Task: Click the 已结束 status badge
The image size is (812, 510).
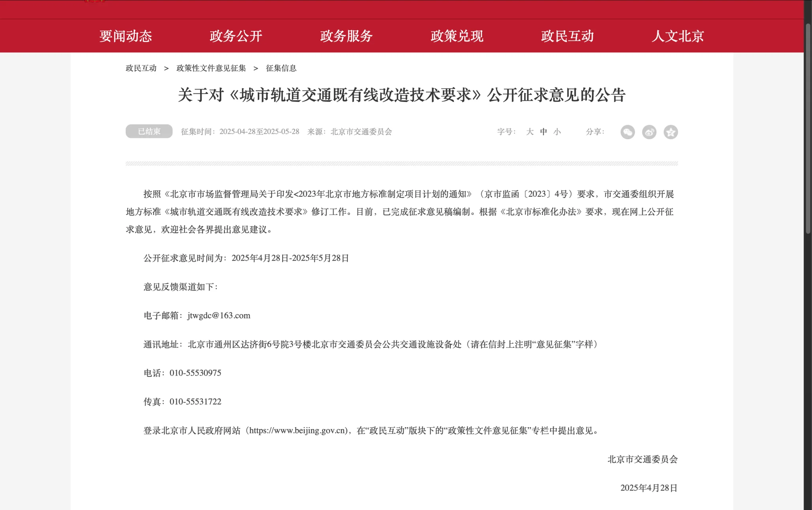Action: click(149, 131)
